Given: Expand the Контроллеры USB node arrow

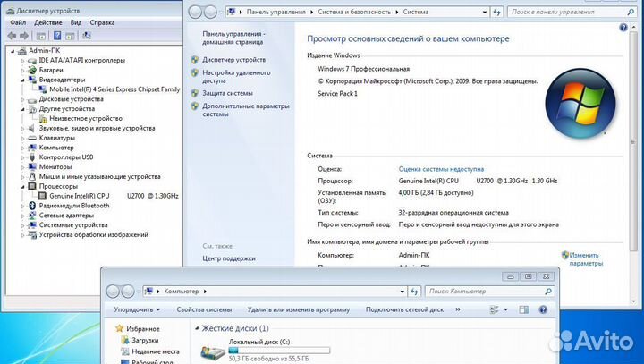Looking at the screenshot, I should (23, 157).
